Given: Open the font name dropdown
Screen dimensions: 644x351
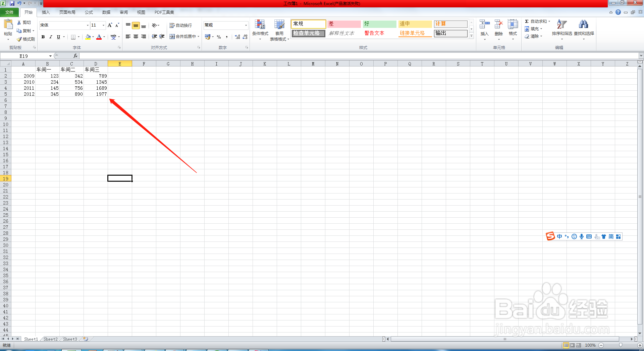Looking at the screenshot, I should [x=88, y=25].
